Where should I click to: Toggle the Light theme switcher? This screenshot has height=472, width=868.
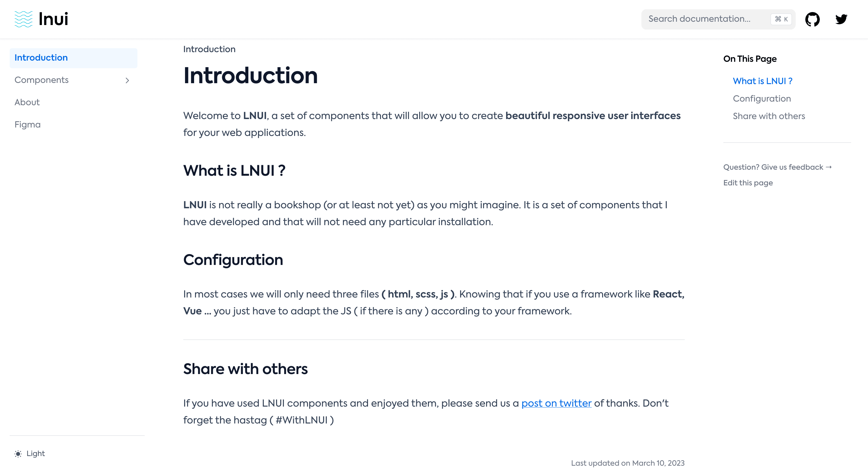click(x=35, y=454)
